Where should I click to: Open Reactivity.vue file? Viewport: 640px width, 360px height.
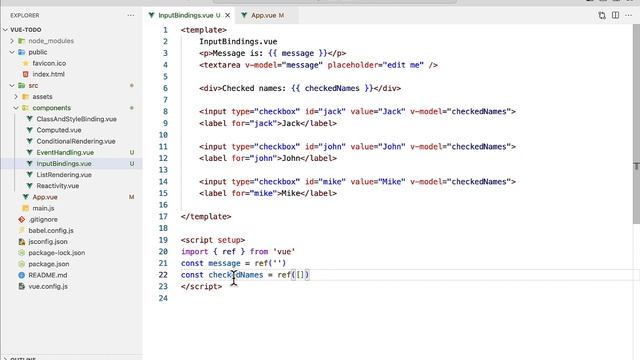click(x=58, y=186)
